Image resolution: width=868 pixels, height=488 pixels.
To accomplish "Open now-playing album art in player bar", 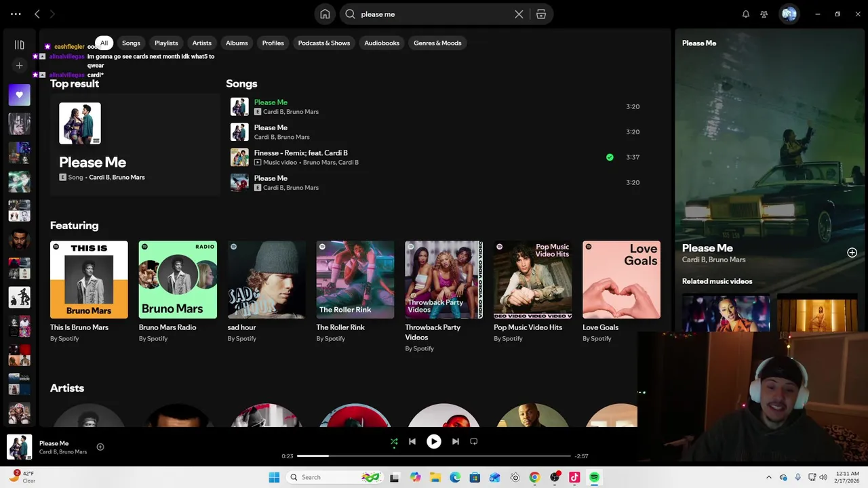I will tap(19, 447).
